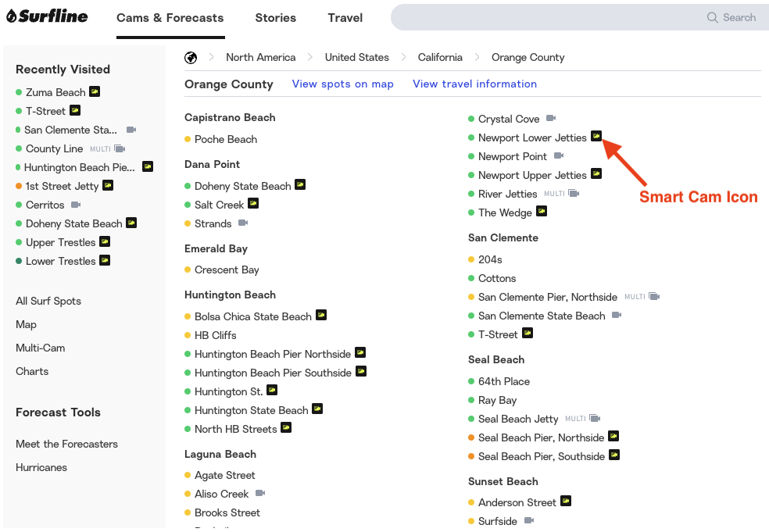Open the Stories tab

click(x=276, y=18)
